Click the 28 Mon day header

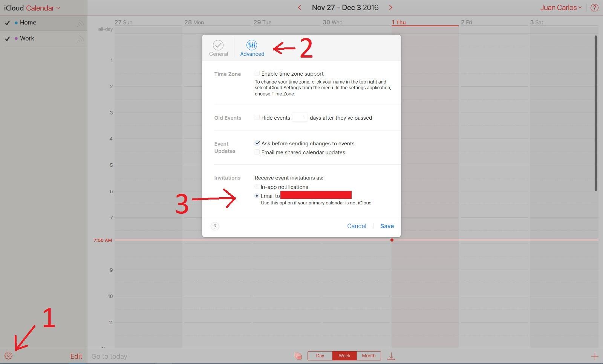(194, 22)
